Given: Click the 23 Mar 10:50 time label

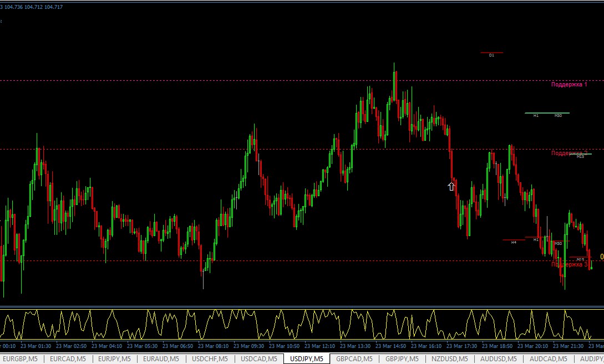Looking at the screenshot, I should [x=285, y=346].
